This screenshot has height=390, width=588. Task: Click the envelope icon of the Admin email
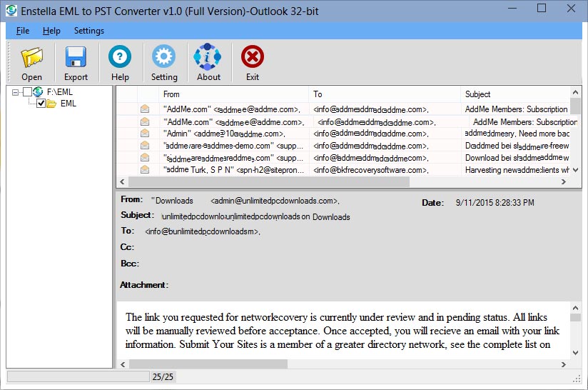point(145,134)
